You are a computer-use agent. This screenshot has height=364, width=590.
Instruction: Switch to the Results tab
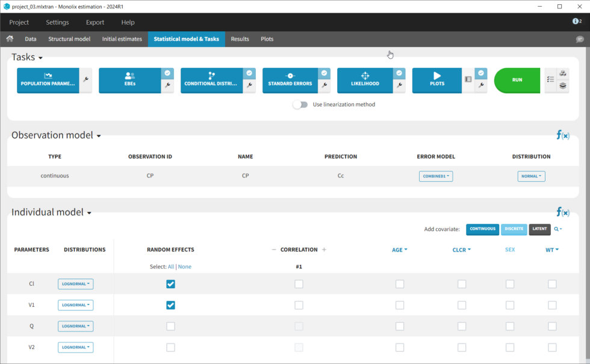coord(240,39)
